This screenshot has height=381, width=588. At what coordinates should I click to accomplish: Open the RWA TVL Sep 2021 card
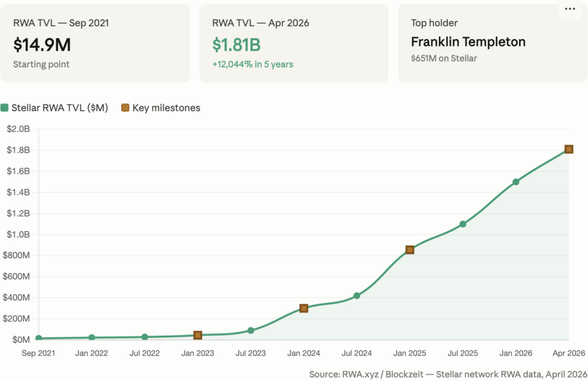pyautogui.click(x=95, y=43)
